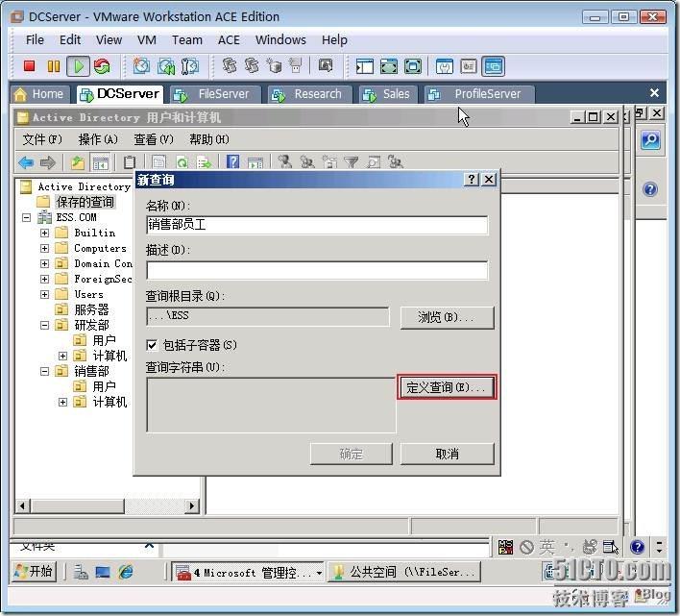The height and width of the screenshot is (616, 680).
Task: Expand 计算机 under 销售部
Action: click(62, 402)
